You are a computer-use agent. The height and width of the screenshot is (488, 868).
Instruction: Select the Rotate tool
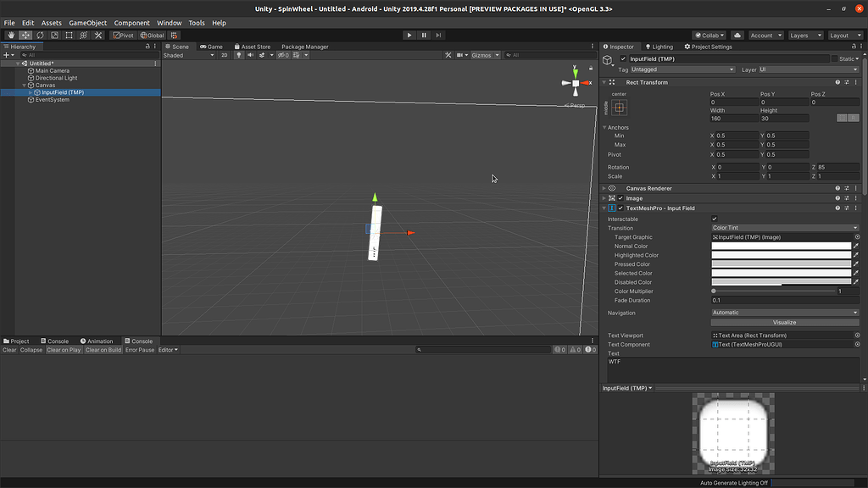tap(40, 36)
